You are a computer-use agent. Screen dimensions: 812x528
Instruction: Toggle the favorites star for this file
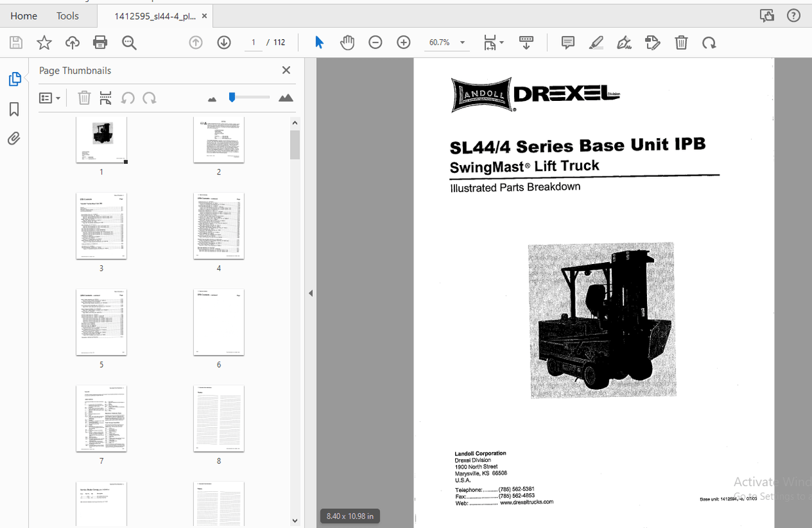(43, 42)
